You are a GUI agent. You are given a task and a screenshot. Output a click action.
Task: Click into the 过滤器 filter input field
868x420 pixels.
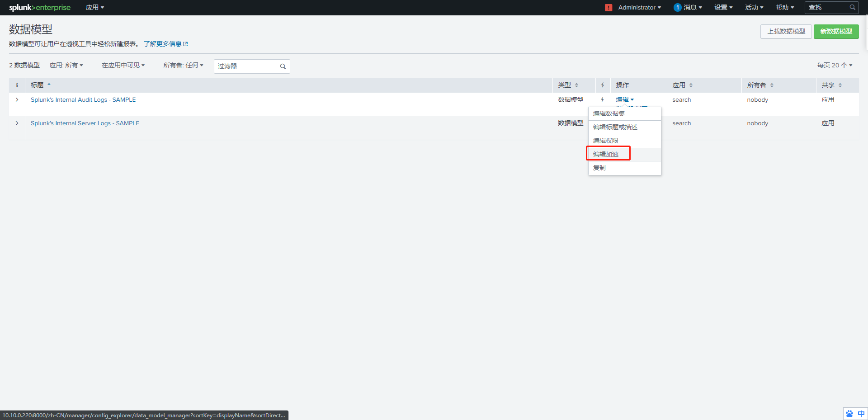point(246,66)
